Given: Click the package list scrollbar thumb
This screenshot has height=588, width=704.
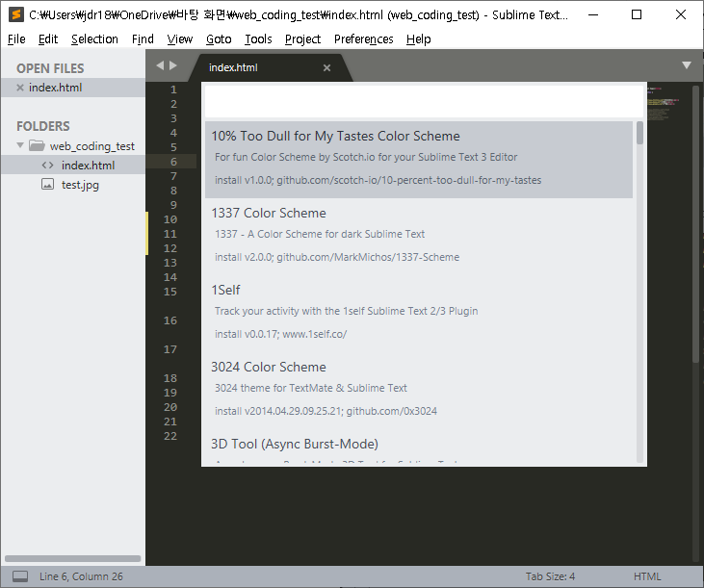Looking at the screenshot, I should pyautogui.click(x=639, y=133).
